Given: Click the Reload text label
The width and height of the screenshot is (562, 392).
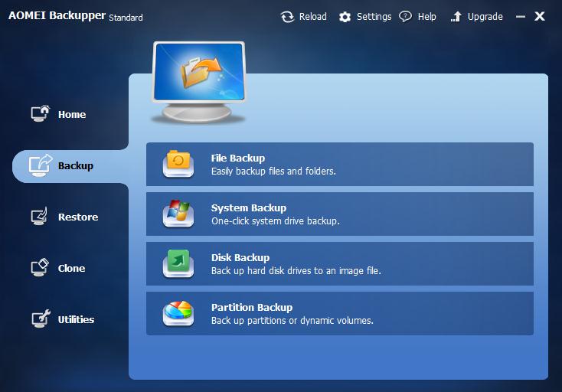Looking at the screenshot, I should tap(313, 17).
